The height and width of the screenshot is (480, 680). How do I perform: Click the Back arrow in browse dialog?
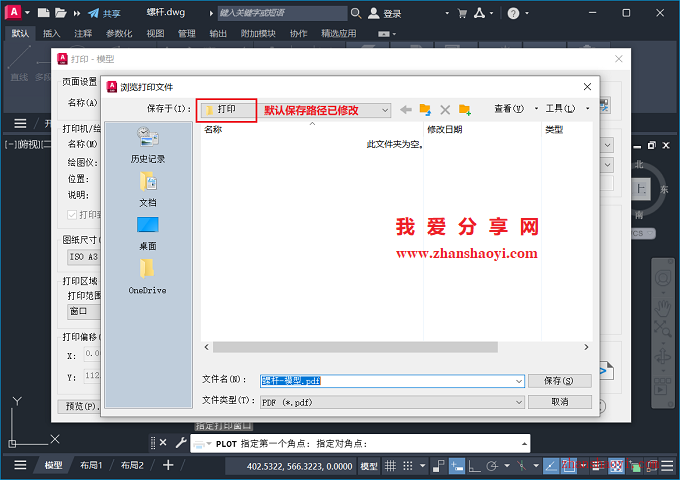(406, 109)
